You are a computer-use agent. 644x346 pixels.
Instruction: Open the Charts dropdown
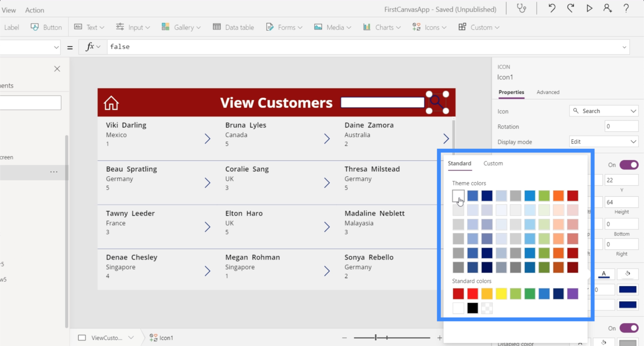[382, 27]
